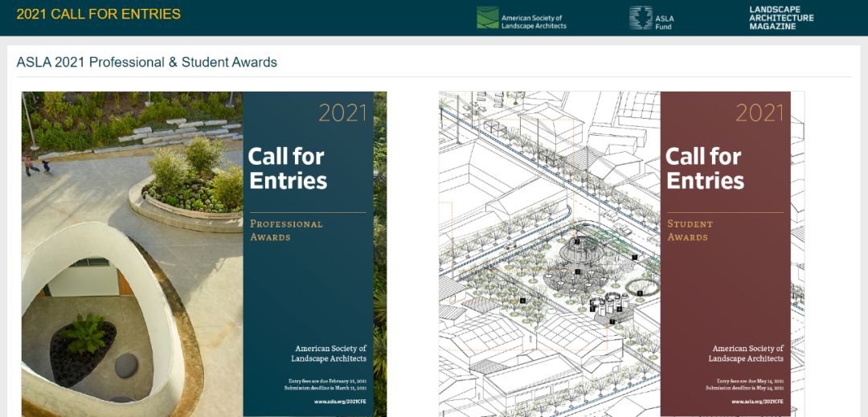
Task: Click 'Call for Entries' on the blue panel
Action: (x=287, y=168)
